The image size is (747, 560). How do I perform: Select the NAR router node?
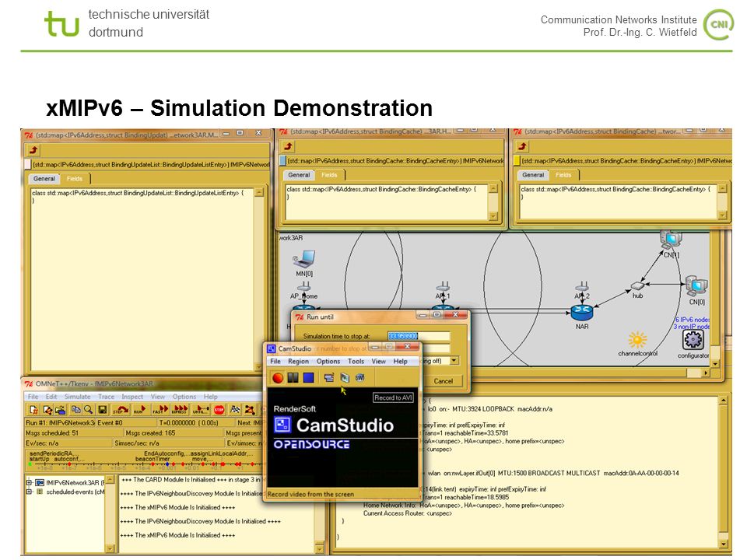click(x=582, y=313)
